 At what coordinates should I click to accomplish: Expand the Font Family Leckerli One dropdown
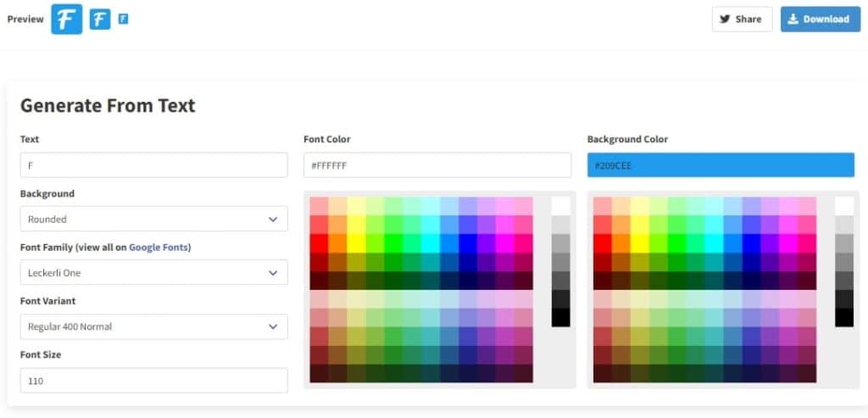(x=153, y=273)
